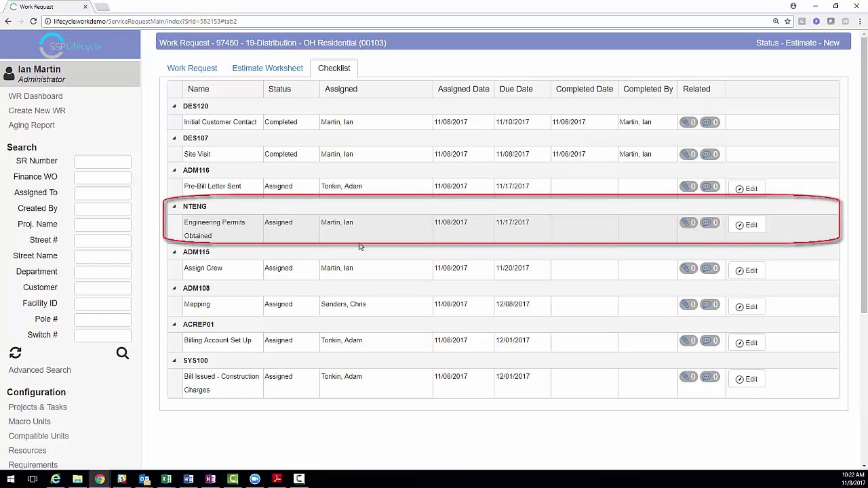Click attachment count icon in Initial Customer Contact row
This screenshot has height=488, width=868.
(x=688, y=122)
